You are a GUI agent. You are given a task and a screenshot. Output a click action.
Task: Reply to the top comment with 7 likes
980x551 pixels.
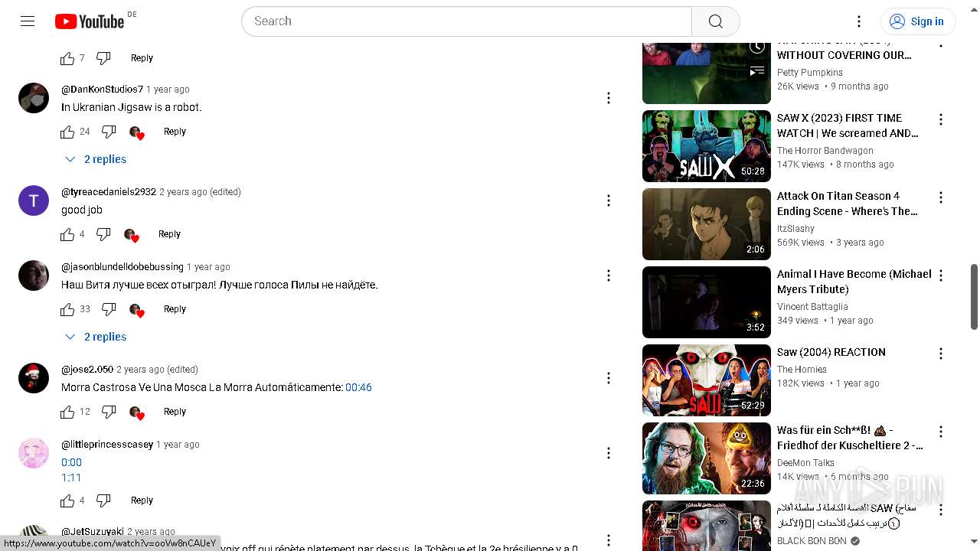point(142,58)
